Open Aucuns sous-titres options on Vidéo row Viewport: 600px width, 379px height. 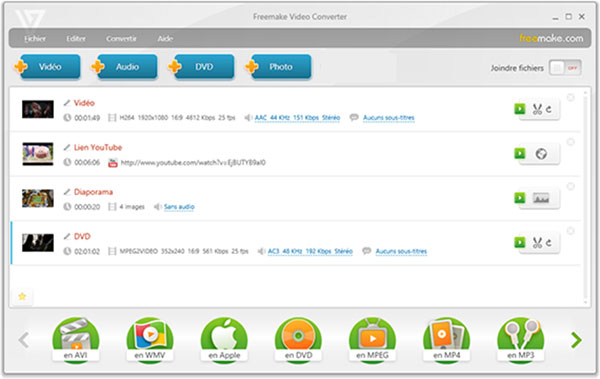click(388, 118)
